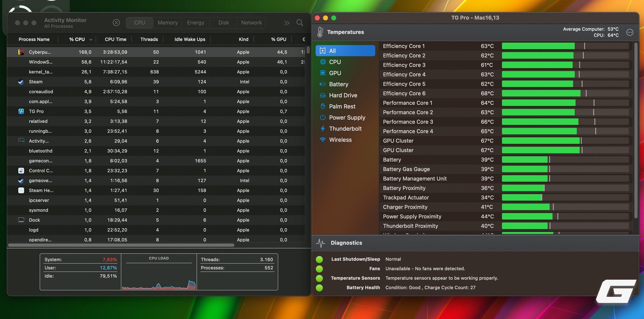Select Palm Rest category in sidebar
This screenshot has width=644, height=319.
(x=345, y=107)
